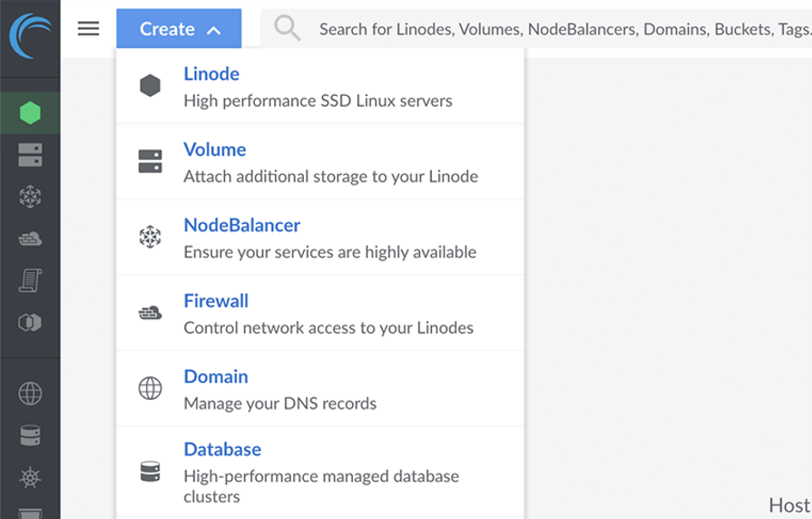This screenshot has width=812, height=519.
Task: Open Firewalls from the sidebar icon
Action: point(30,239)
